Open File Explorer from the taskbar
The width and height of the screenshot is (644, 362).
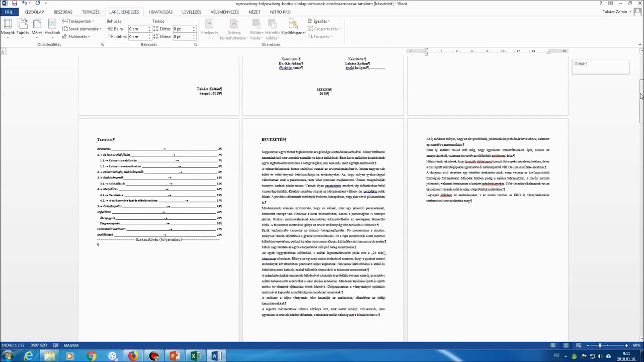coord(49,356)
